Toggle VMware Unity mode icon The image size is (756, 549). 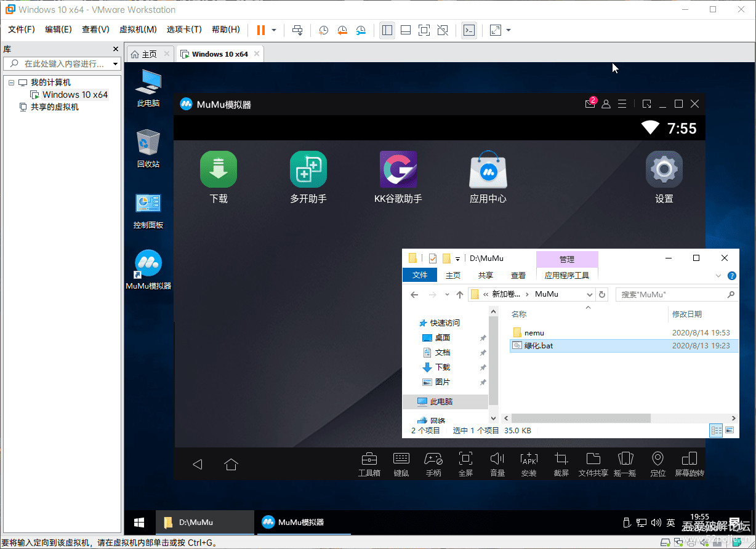[443, 30]
